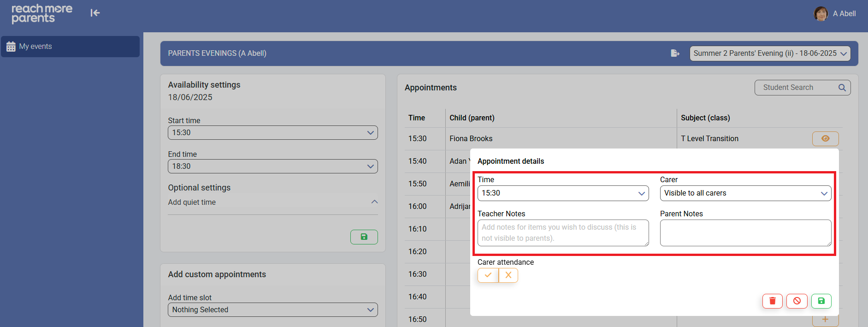
Task: Toggle eye icon for Fiona Brooks appointment
Action: click(x=825, y=139)
